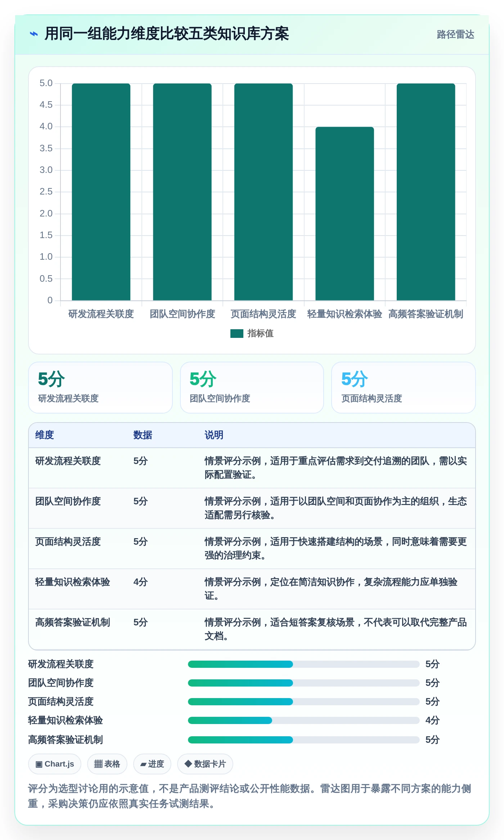Click the 说明 column header
This screenshot has width=504, height=840.
[214, 435]
